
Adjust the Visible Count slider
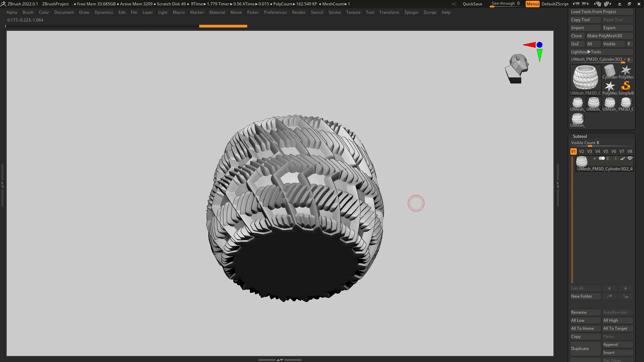click(601, 143)
